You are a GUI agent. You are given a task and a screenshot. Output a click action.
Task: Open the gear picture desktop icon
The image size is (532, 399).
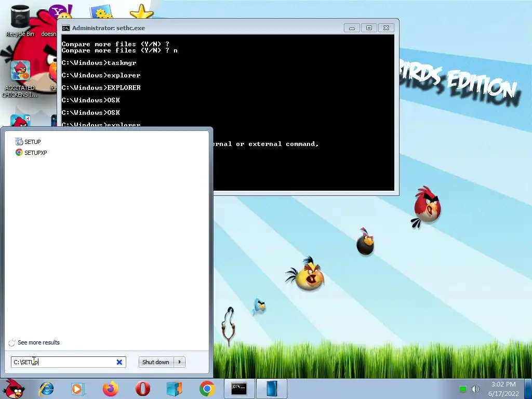click(x=101, y=12)
